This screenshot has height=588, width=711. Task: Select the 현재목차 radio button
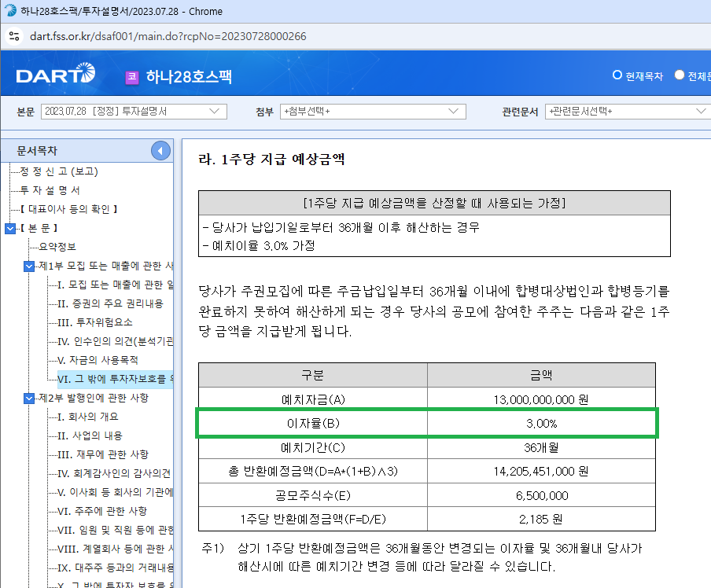[617, 76]
